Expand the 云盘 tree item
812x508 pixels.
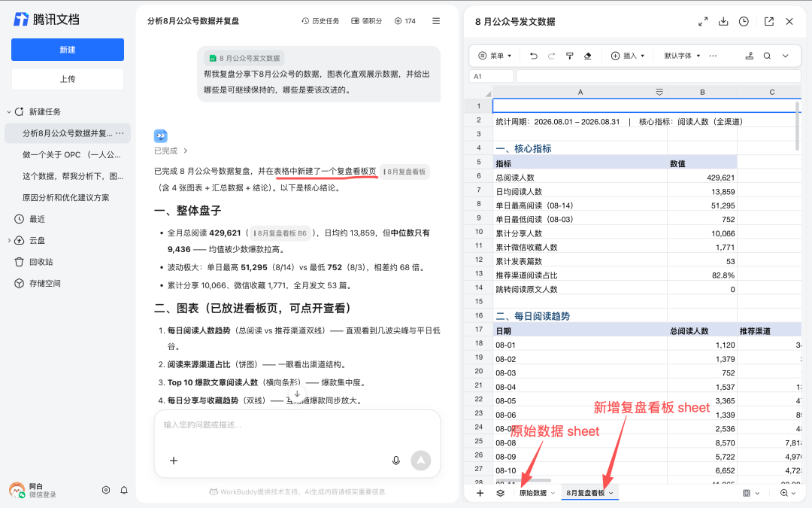9,241
